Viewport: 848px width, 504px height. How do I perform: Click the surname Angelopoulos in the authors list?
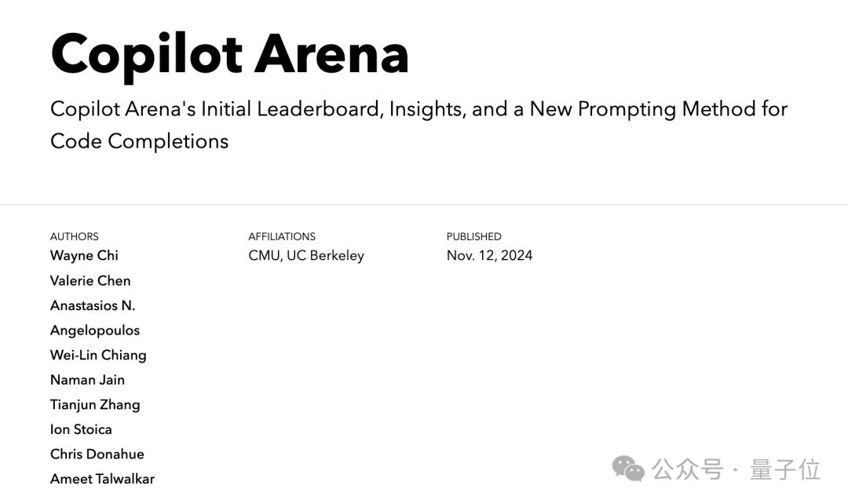pyautogui.click(x=95, y=331)
